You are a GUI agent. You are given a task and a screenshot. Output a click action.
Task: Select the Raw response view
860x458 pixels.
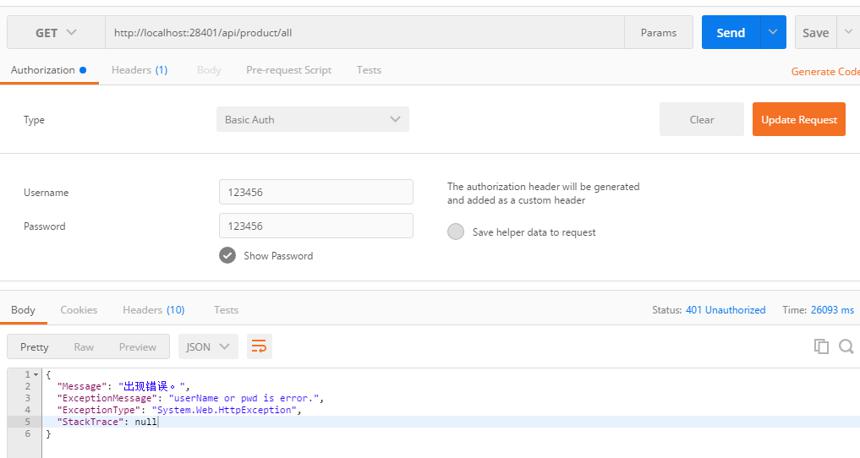84,347
